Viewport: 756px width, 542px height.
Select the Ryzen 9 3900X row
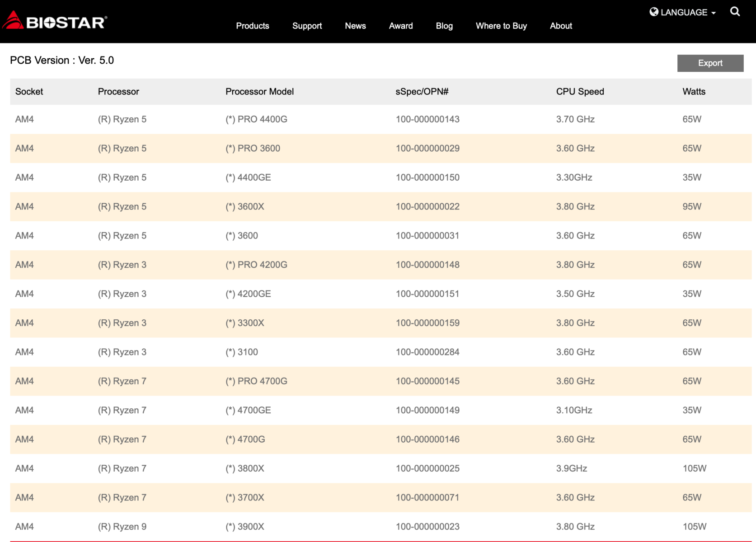click(x=245, y=527)
